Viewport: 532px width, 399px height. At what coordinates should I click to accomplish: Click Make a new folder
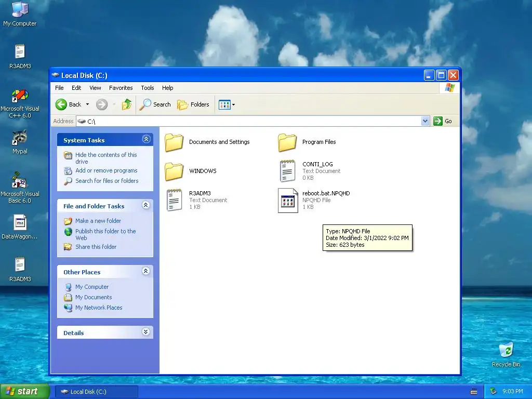pyautogui.click(x=98, y=221)
